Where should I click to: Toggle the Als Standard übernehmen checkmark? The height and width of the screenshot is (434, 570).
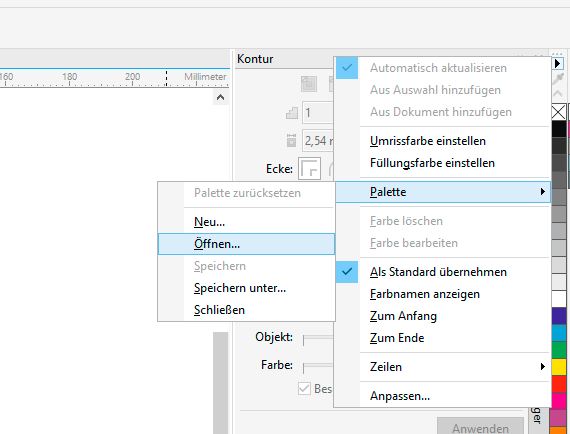[347, 272]
